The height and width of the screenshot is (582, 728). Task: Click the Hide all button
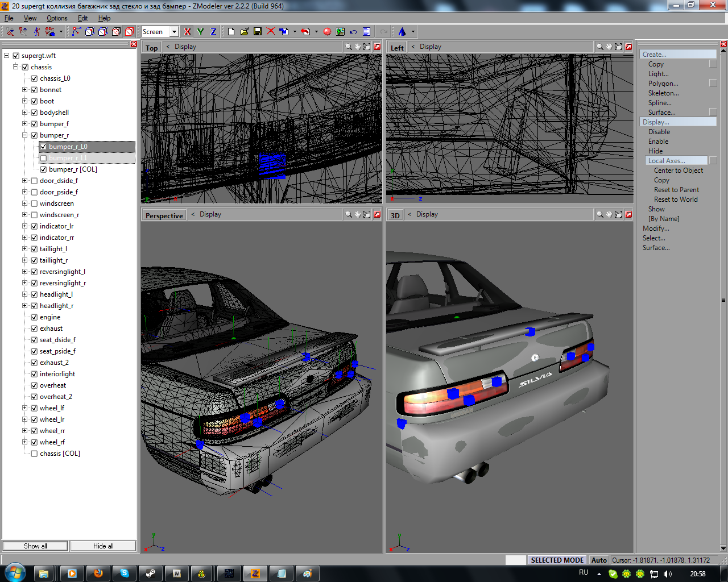click(x=103, y=546)
